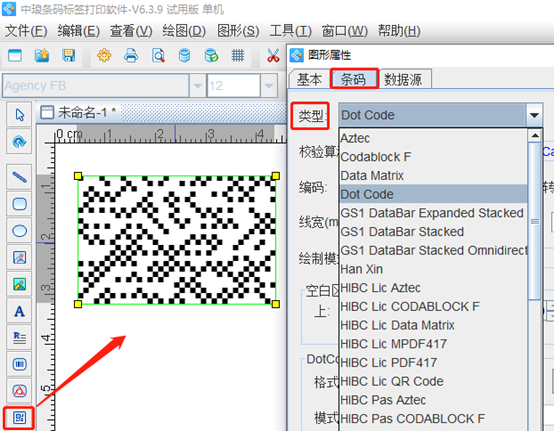Choose HIBC Lic CODABLOCK F entry

(x=433, y=307)
